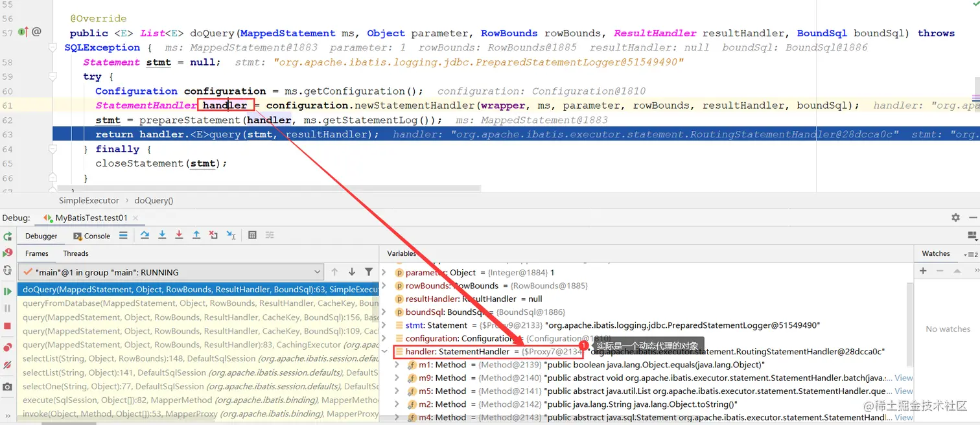Expand the m2 Method node

point(397,404)
